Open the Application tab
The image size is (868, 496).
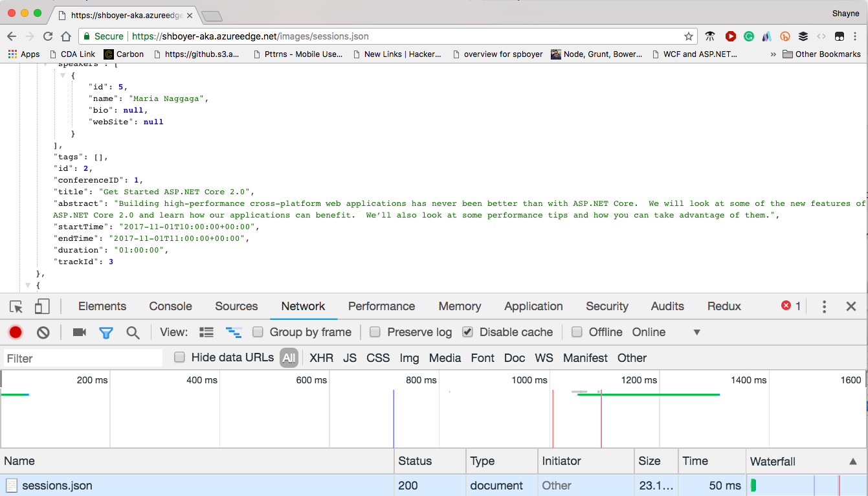click(x=533, y=306)
